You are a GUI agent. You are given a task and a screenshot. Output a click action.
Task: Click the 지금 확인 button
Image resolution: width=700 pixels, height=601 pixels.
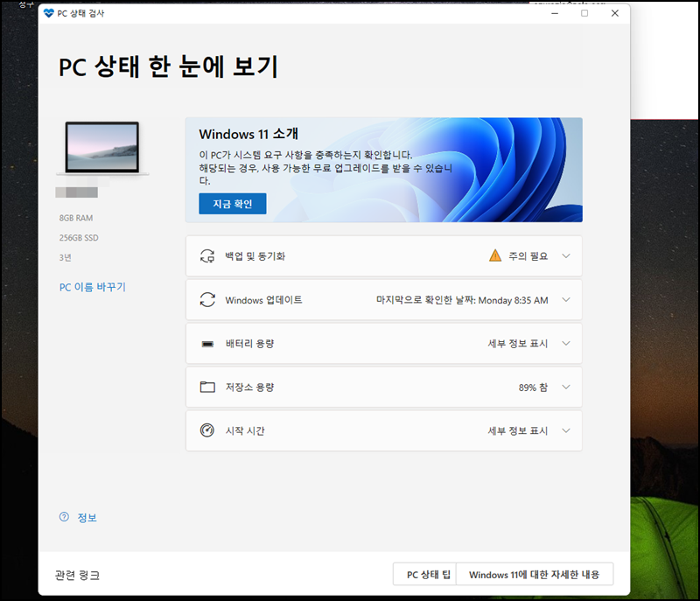pyautogui.click(x=233, y=204)
